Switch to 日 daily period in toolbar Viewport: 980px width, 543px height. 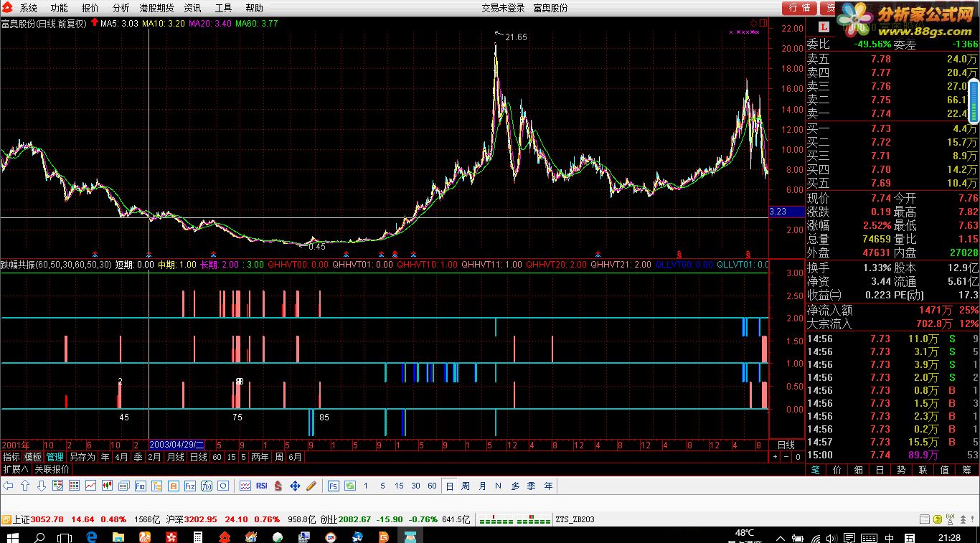(x=449, y=486)
